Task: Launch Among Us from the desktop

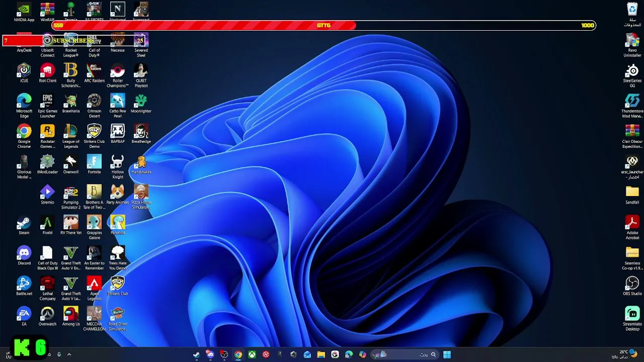Action: tap(71, 317)
